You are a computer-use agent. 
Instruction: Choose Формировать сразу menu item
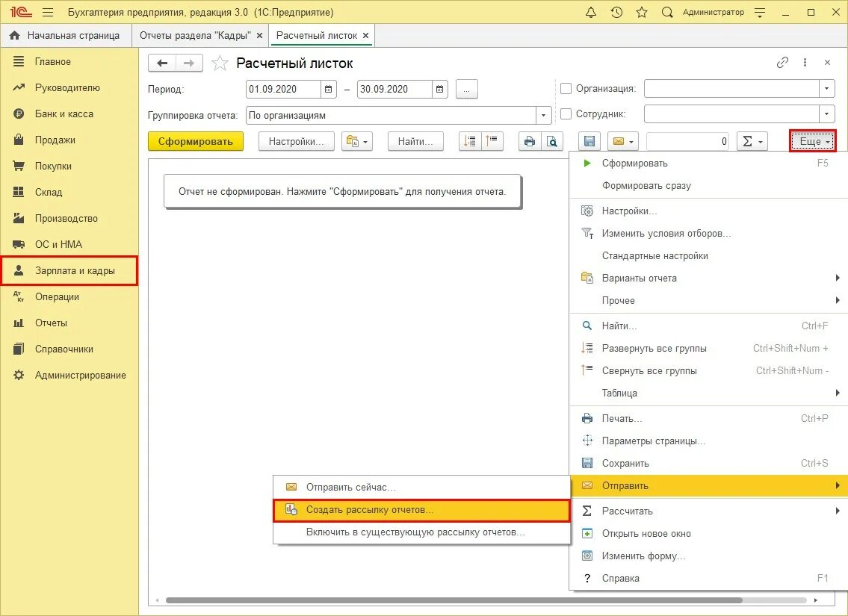(x=708, y=185)
